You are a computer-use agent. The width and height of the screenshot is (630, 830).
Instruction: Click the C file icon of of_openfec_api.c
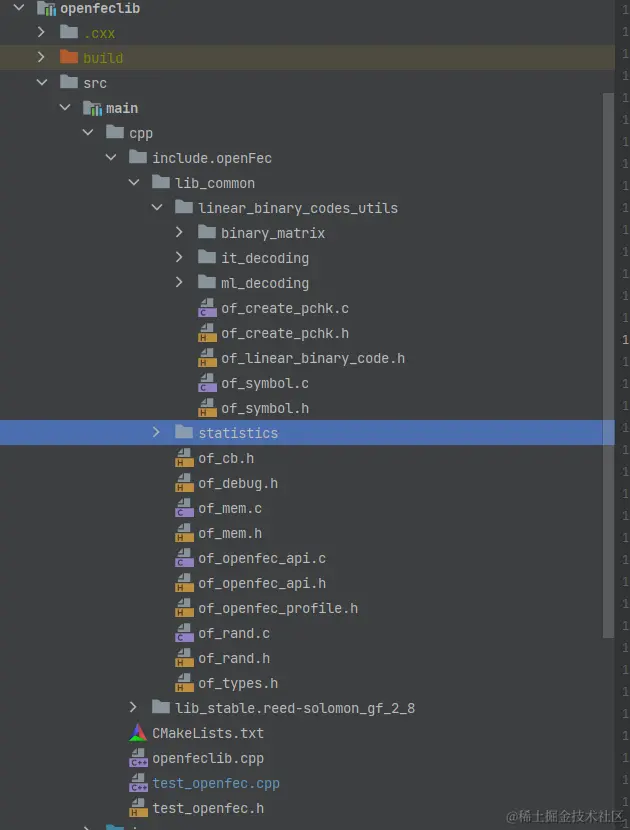(x=184, y=557)
